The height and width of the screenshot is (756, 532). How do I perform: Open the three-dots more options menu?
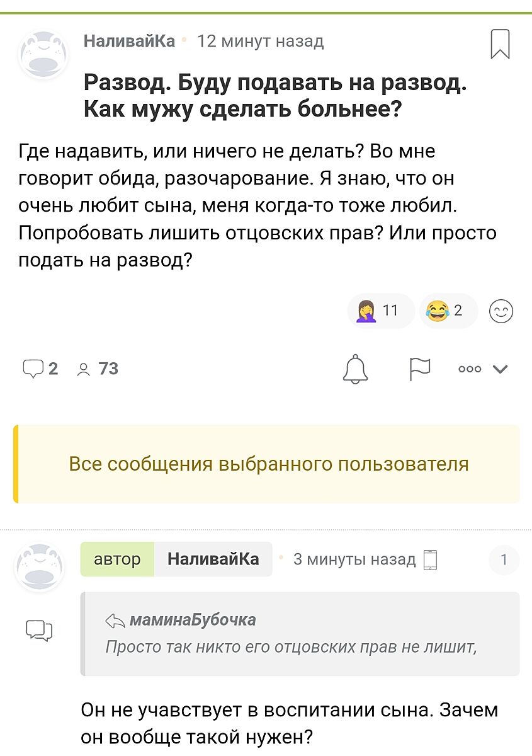pos(470,369)
